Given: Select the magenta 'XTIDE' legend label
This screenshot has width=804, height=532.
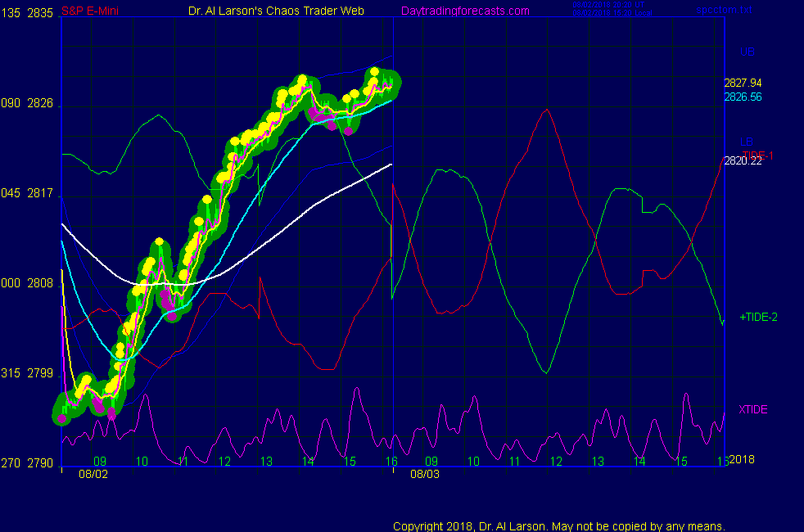Looking at the screenshot, I should (x=752, y=409).
